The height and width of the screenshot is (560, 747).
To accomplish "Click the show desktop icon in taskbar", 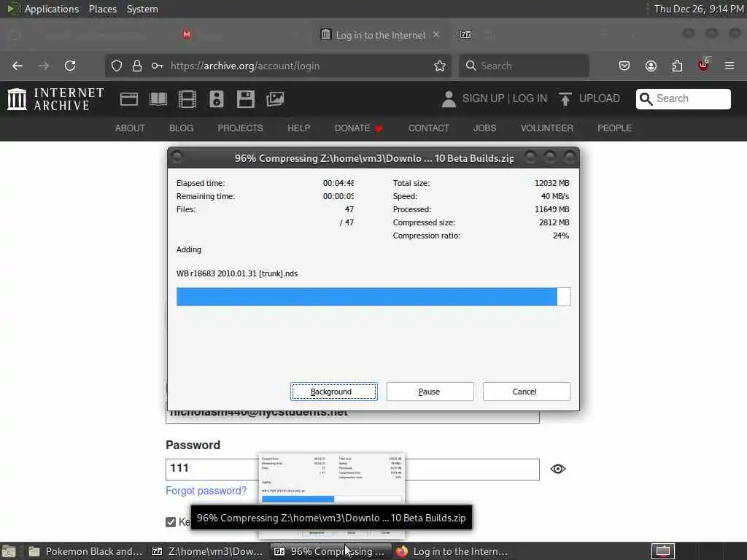I will (x=8, y=552).
